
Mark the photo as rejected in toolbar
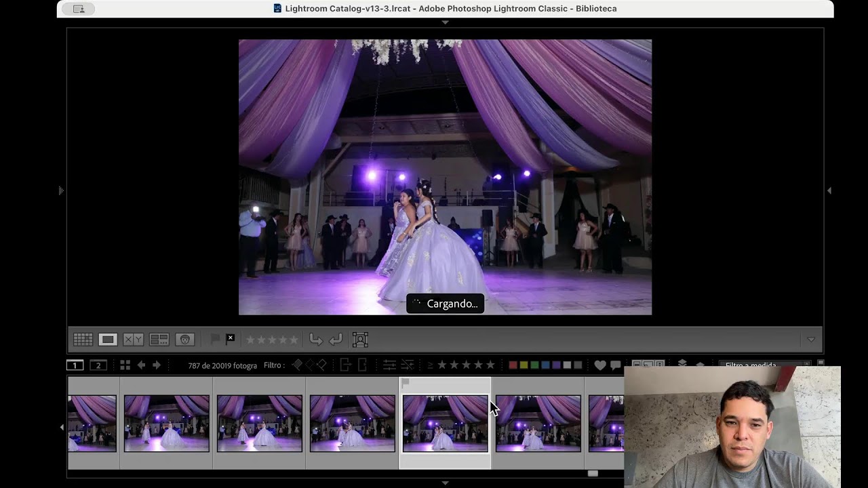point(230,339)
